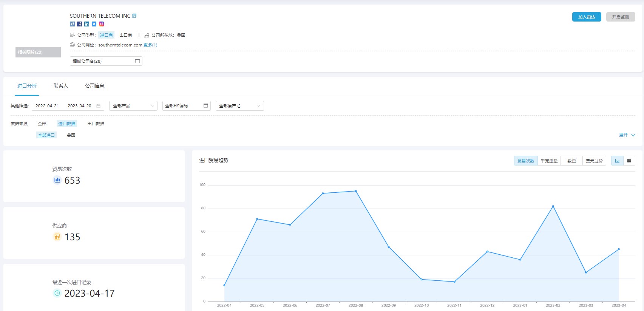This screenshot has width=644, height=311.
Task: Click the 公司所在地 location icon
Action: tap(147, 35)
